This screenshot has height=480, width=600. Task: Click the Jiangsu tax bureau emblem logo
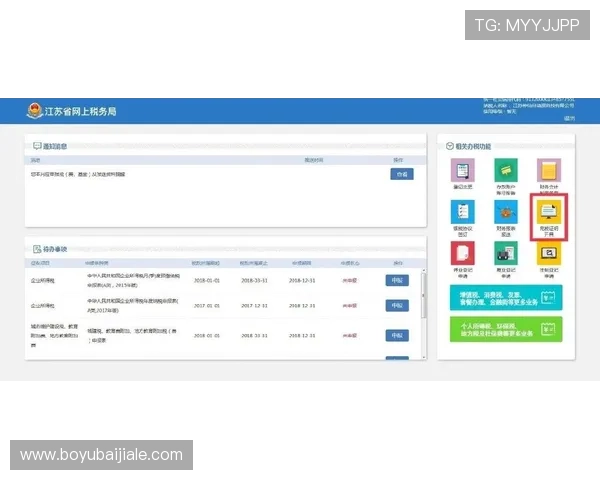[x=35, y=110]
